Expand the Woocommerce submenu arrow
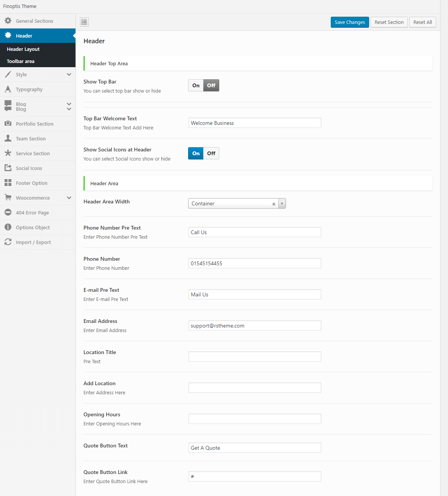 [x=69, y=198]
